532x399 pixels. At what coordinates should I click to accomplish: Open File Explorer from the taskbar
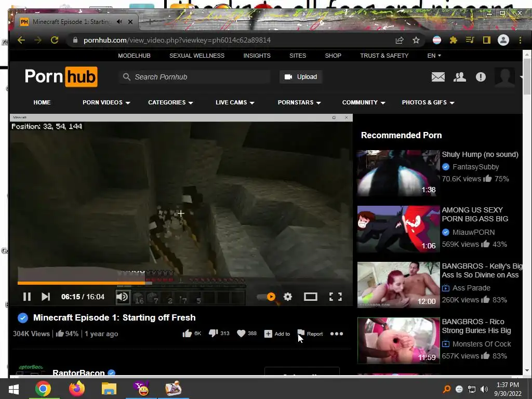tap(109, 389)
